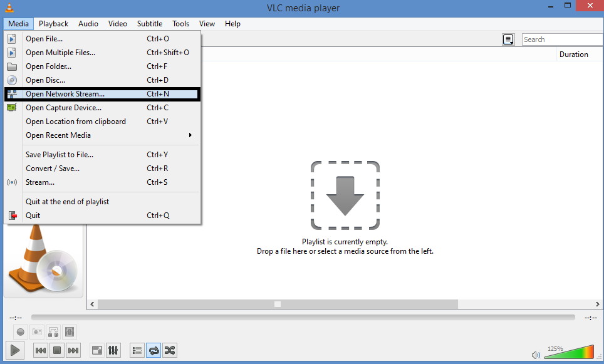Open the Subtitle menu
This screenshot has width=604, height=364.
tap(150, 24)
